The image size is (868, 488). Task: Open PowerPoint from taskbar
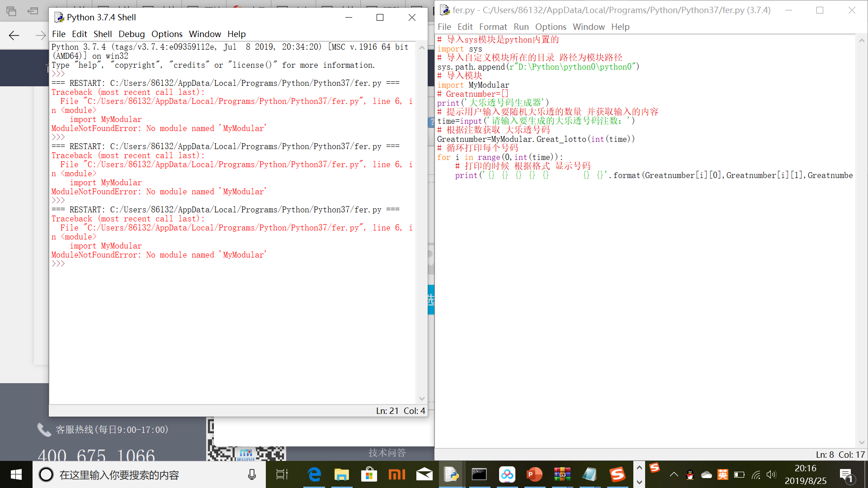(534, 474)
